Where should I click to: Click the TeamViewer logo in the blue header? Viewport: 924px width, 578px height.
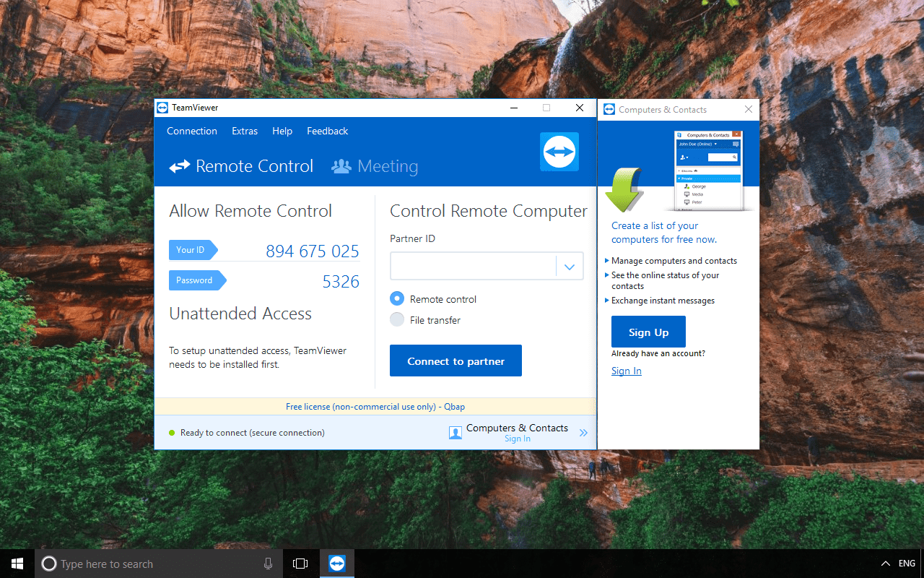pyautogui.click(x=559, y=152)
